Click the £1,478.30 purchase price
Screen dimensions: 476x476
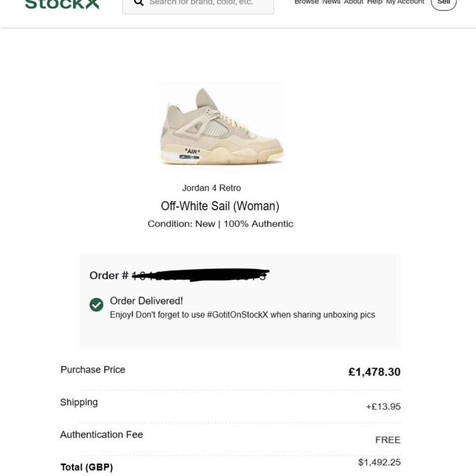pos(374,372)
